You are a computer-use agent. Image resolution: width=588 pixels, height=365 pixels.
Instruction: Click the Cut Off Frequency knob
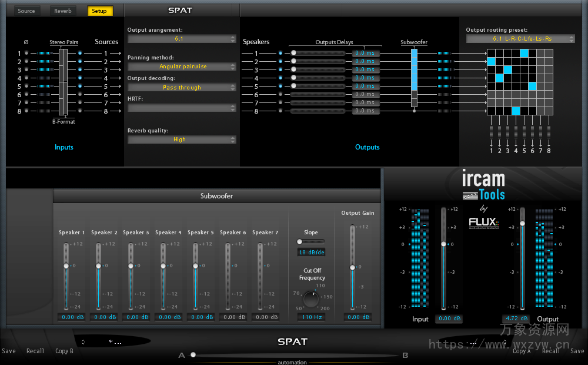tap(310, 298)
